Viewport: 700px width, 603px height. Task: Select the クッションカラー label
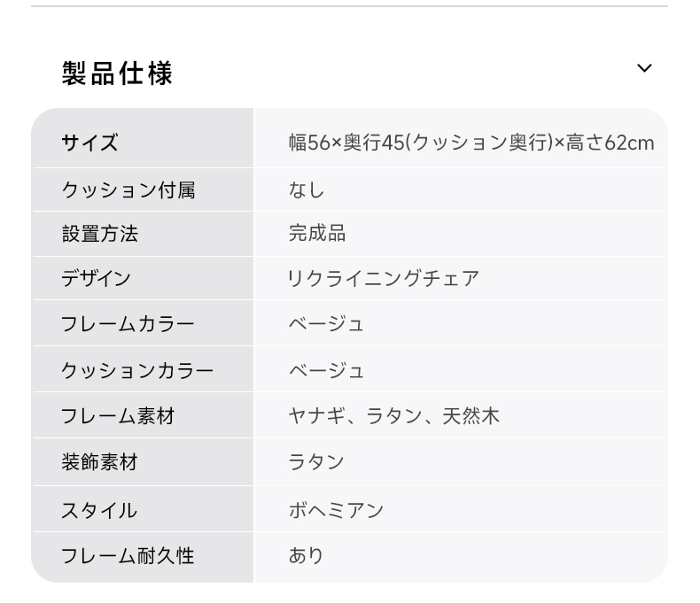(x=137, y=370)
